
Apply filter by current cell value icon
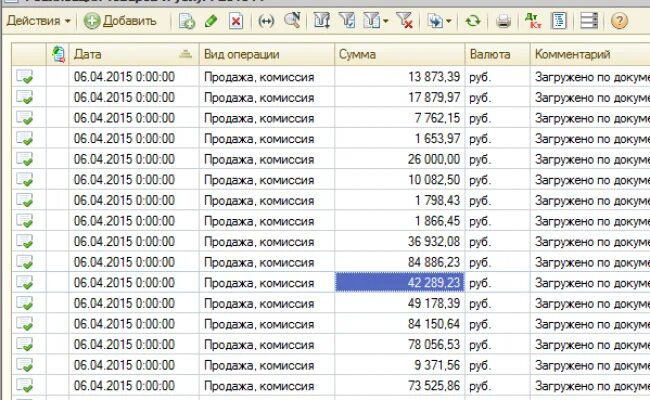click(347, 20)
